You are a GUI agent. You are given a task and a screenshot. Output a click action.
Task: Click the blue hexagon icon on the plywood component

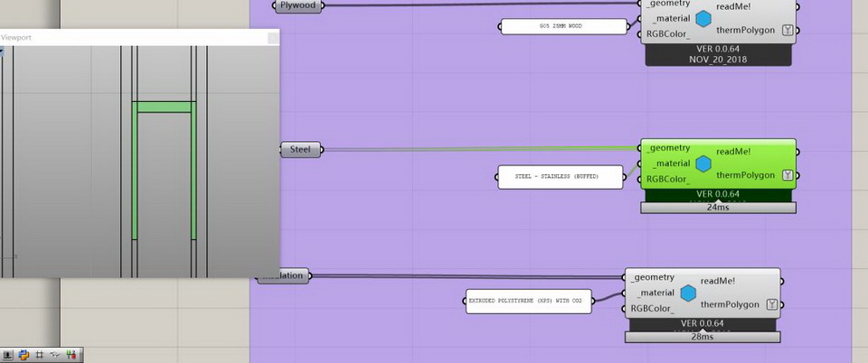[x=703, y=18]
